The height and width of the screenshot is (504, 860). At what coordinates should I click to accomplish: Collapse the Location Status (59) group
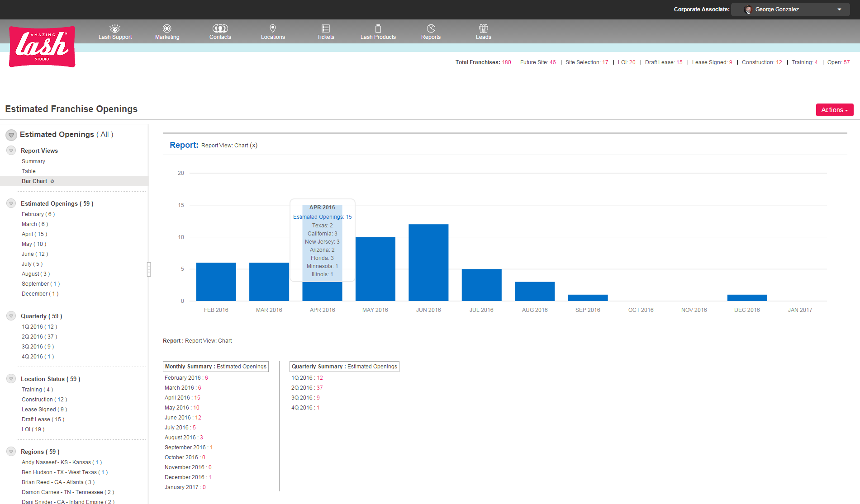pyautogui.click(x=11, y=379)
